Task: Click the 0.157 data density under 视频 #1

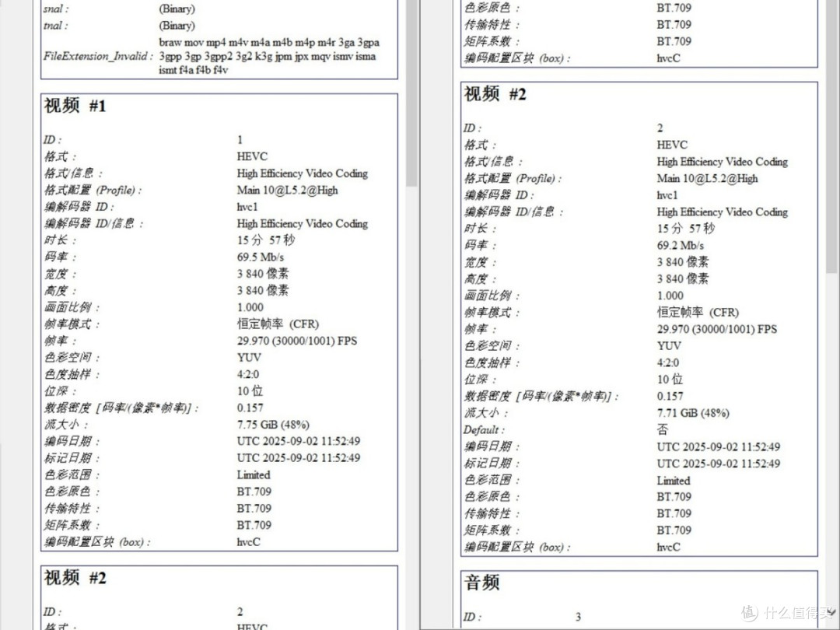Action: (250, 408)
